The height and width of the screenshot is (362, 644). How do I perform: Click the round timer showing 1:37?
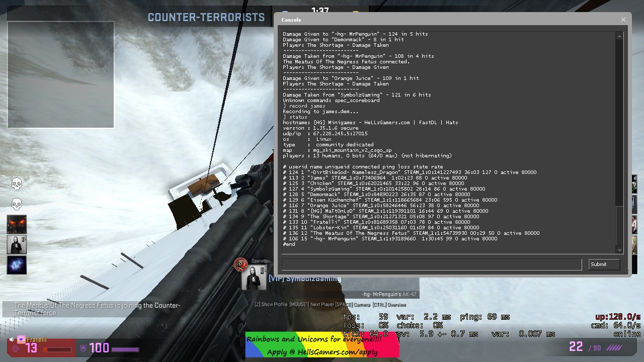click(320, 11)
